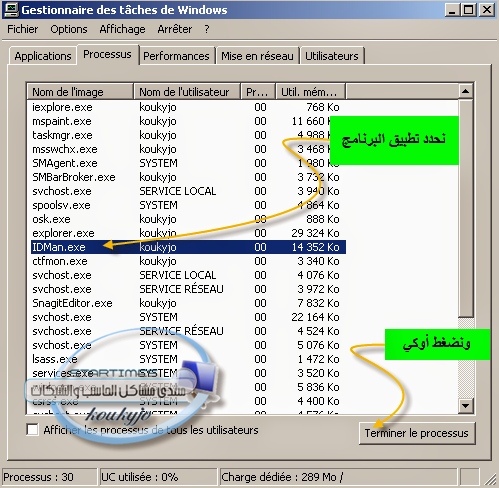Click the 4 400 Ko memory value

coord(318,401)
